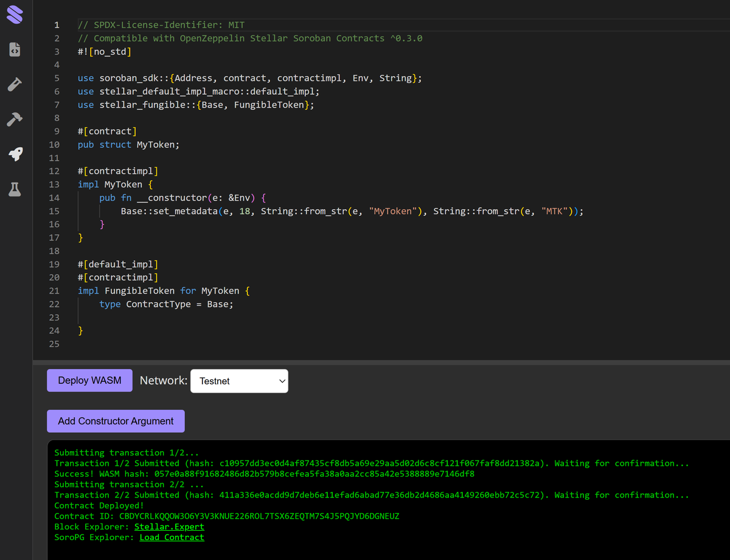Open the code file icon in sidebar
The image size is (730, 560).
coord(15,50)
